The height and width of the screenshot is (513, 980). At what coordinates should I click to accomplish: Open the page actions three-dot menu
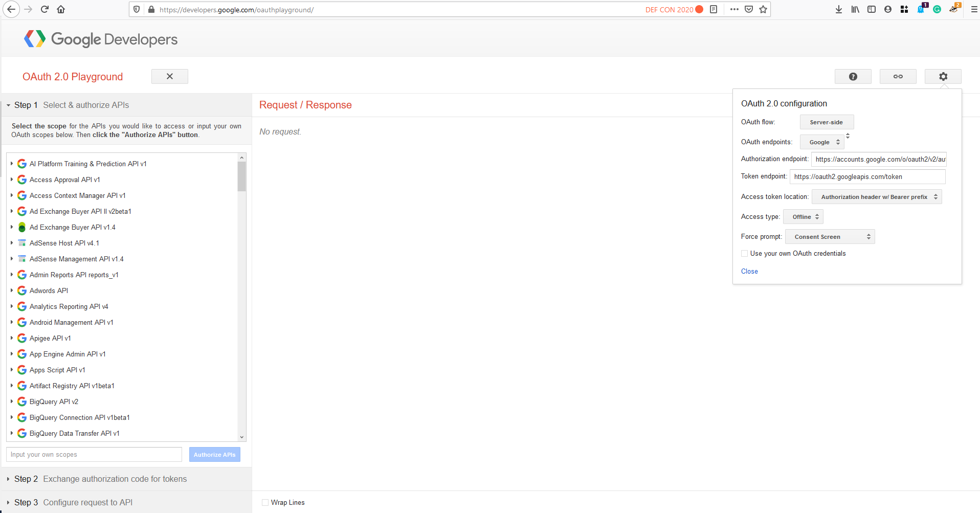pyautogui.click(x=734, y=9)
